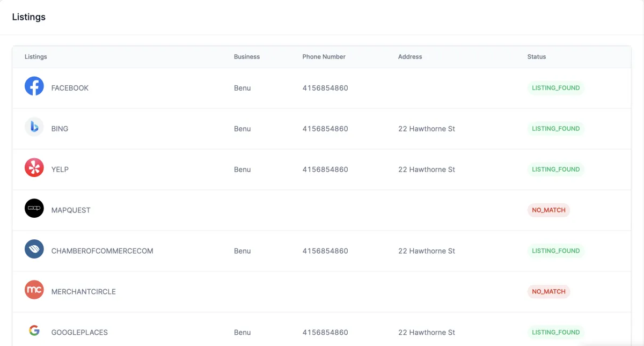Click LISTING_FOUND badge in GooglePlaces row

coord(555,333)
